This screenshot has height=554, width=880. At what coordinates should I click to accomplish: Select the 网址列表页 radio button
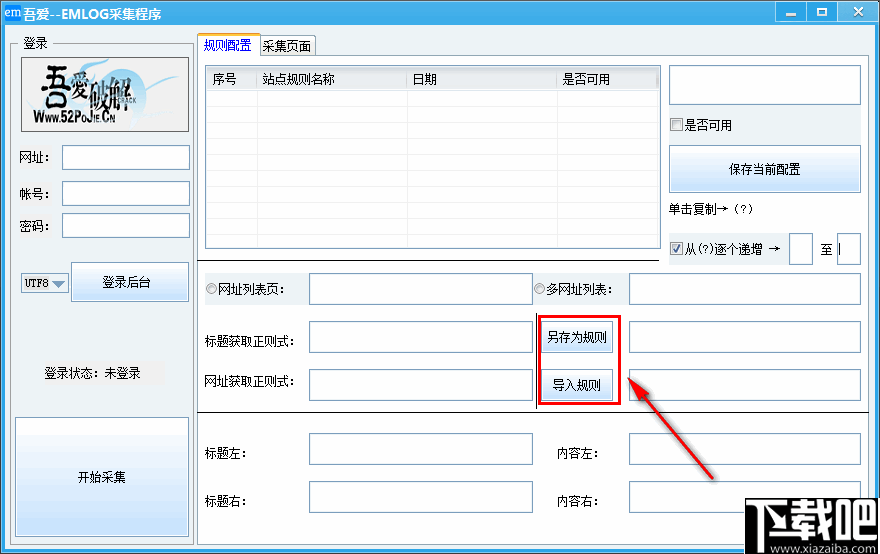(x=212, y=289)
